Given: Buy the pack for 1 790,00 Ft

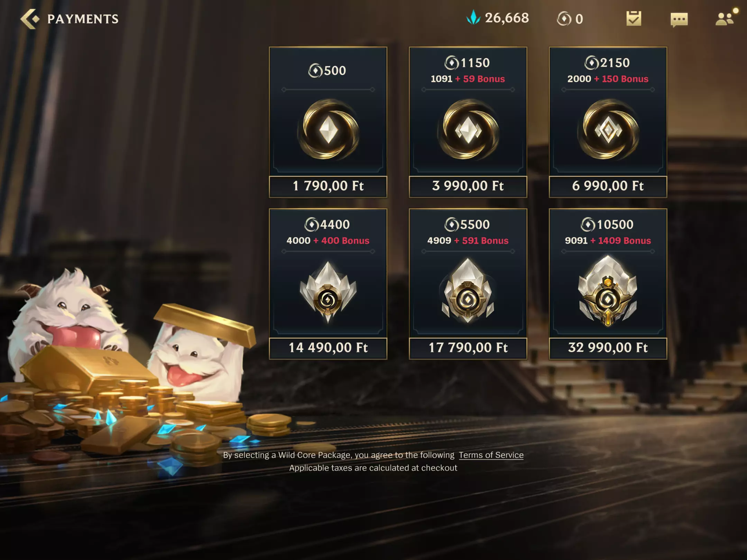Looking at the screenshot, I should pyautogui.click(x=328, y=186).
